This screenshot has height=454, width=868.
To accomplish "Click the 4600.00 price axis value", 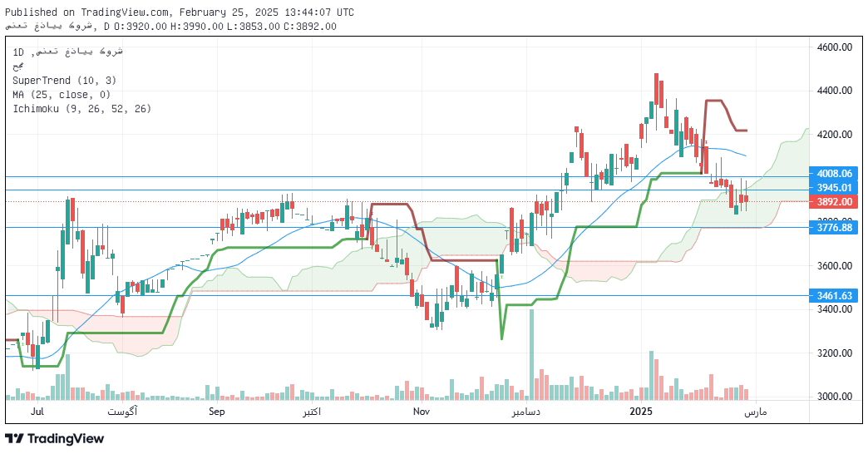I will (x=834, y=47).
